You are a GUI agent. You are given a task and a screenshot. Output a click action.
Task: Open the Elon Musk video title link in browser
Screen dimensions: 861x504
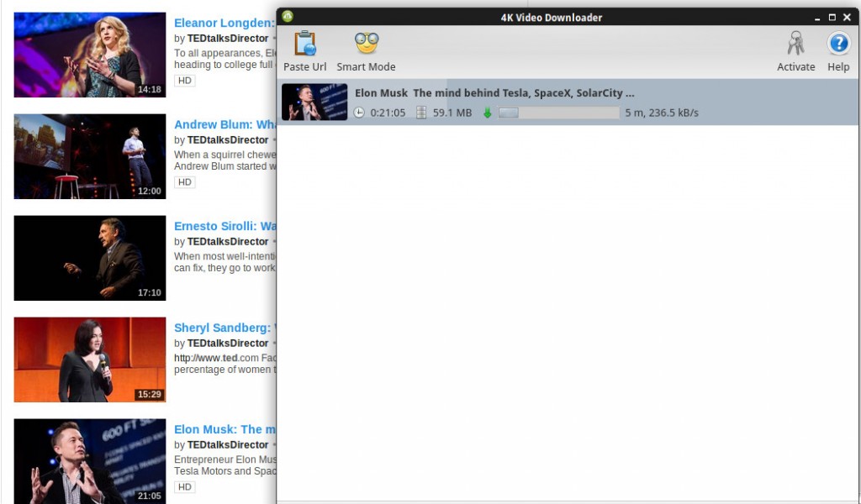tap(225, 429)
